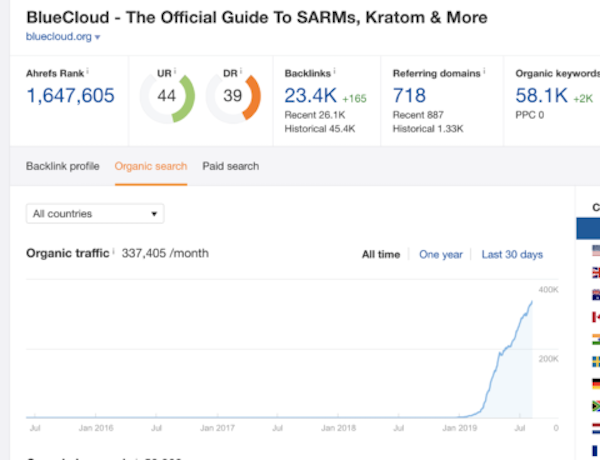
Task: Open the All countries dropdown
Action: pos(95,214)
